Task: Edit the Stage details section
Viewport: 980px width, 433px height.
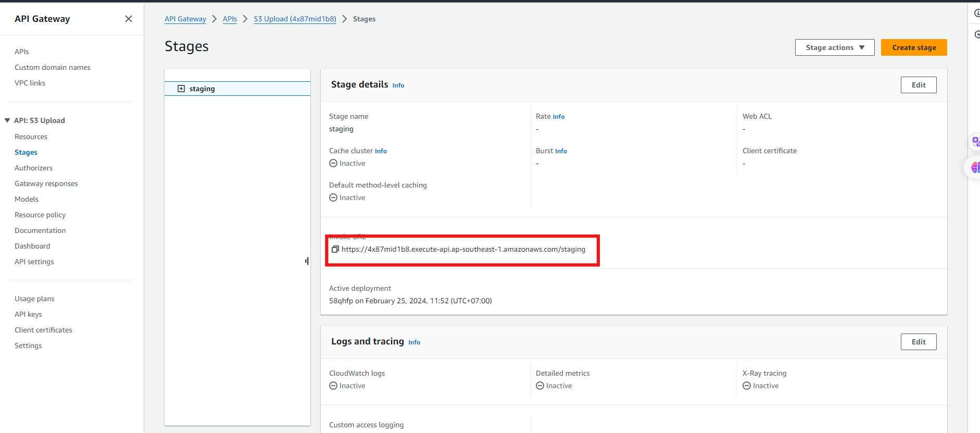Action: 919,85
